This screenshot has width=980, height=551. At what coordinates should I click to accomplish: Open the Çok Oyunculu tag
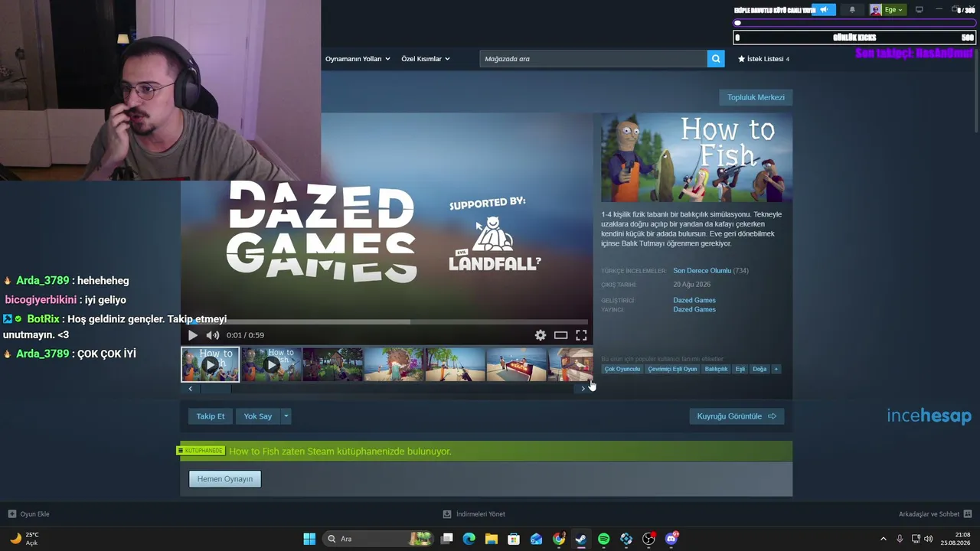coord(622,369)
